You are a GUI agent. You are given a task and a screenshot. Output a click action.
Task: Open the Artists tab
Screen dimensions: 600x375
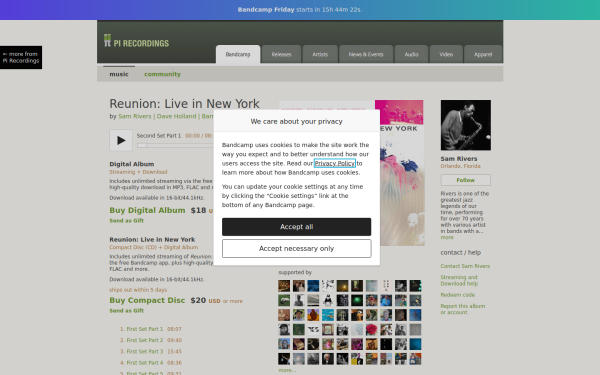320,54
